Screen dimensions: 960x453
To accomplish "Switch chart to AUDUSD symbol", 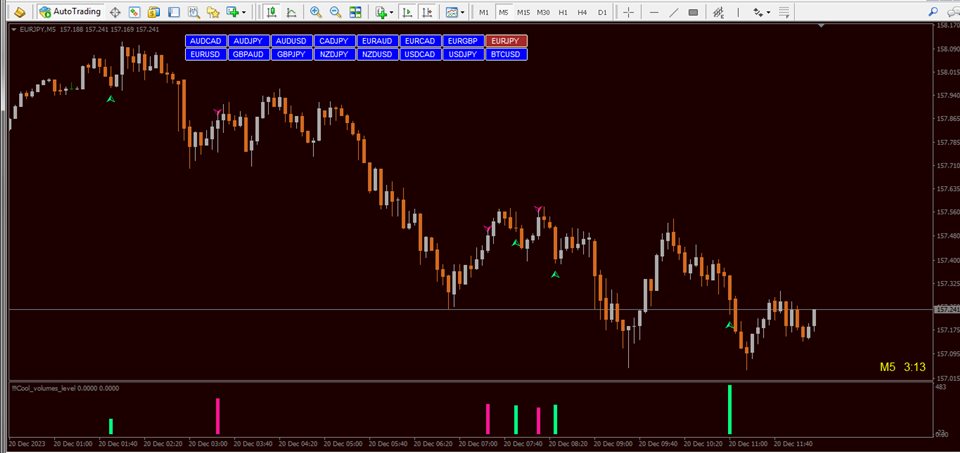I will (291, 41).
